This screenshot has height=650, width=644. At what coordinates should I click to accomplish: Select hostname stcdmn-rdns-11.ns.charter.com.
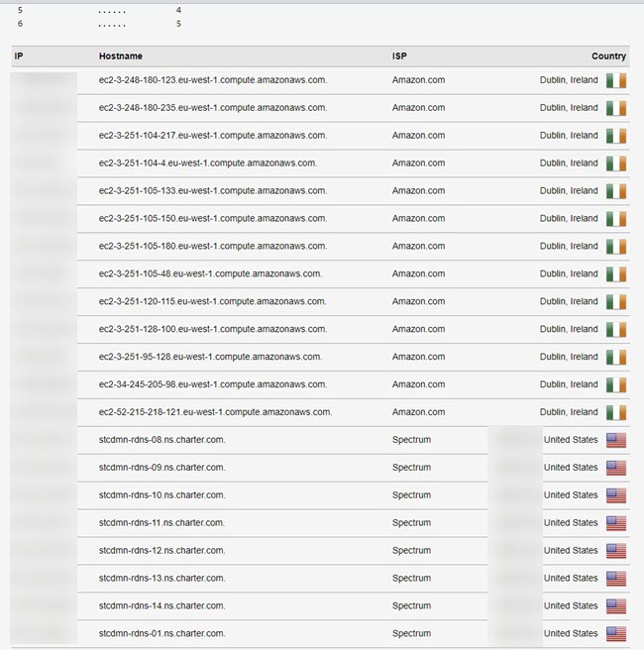(162, 523)
